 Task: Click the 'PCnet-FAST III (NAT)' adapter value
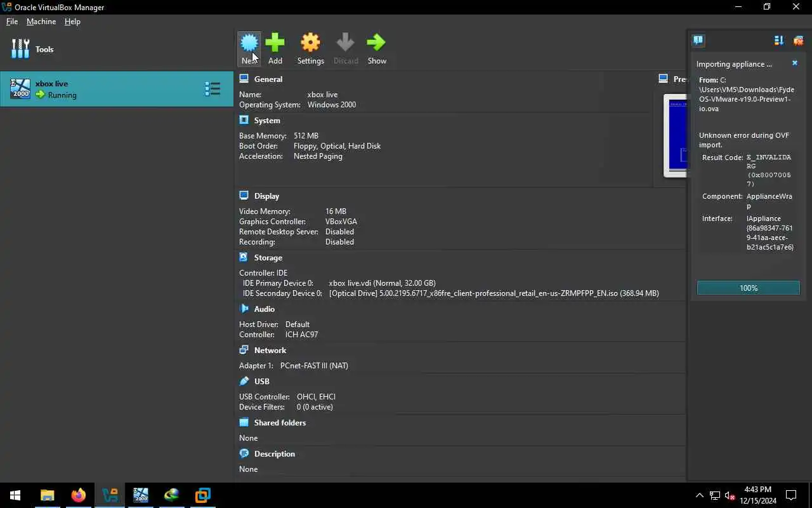[x=314, y=366]
